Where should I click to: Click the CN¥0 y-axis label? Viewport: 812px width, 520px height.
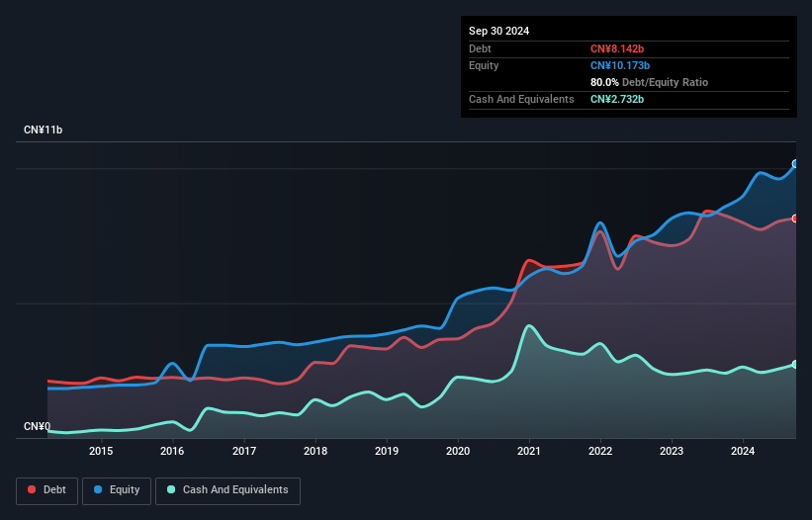tap(38, 426)
